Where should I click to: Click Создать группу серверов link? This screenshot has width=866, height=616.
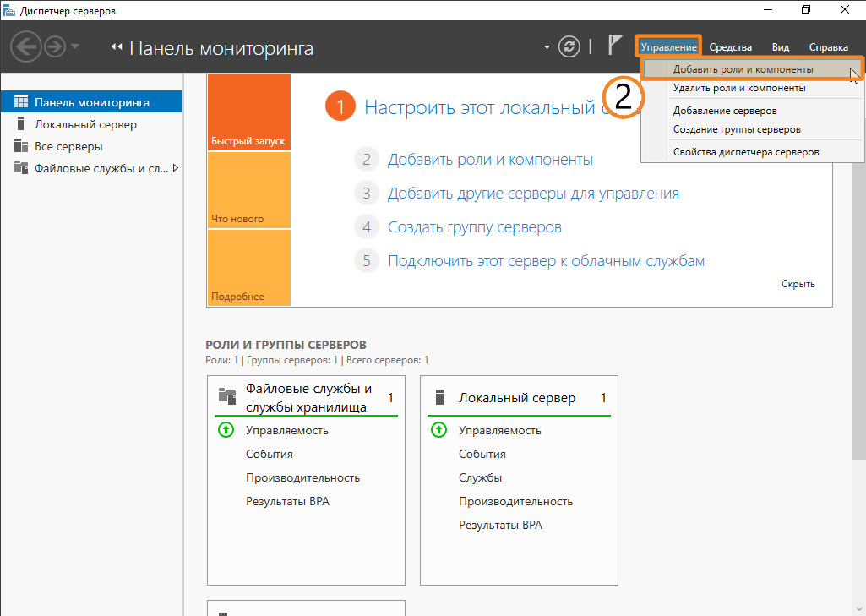click(474, 227)
